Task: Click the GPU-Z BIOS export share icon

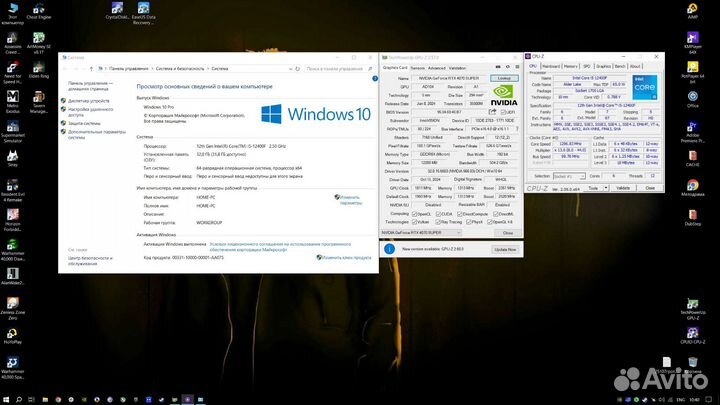Action: [492, 112]
